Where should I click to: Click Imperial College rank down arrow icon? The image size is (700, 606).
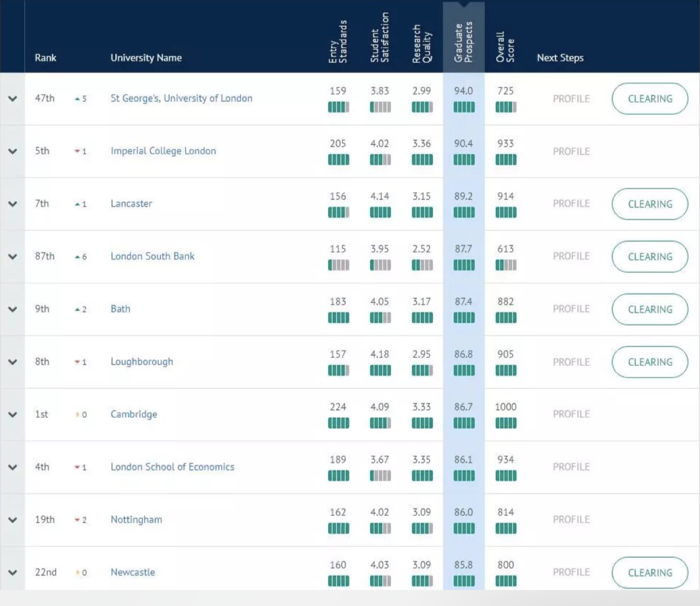tap(77, 152)
